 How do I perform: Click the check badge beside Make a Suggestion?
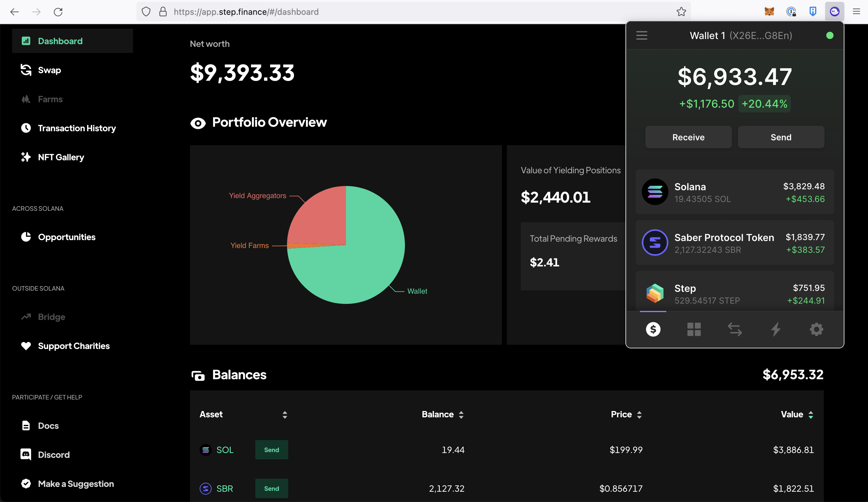point(26,484)
